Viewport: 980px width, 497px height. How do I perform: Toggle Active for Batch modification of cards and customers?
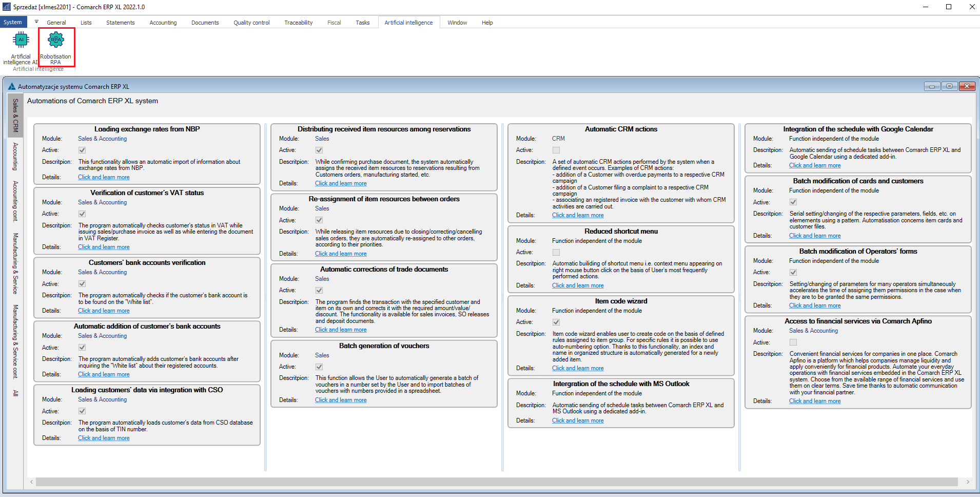click(793, 202)
